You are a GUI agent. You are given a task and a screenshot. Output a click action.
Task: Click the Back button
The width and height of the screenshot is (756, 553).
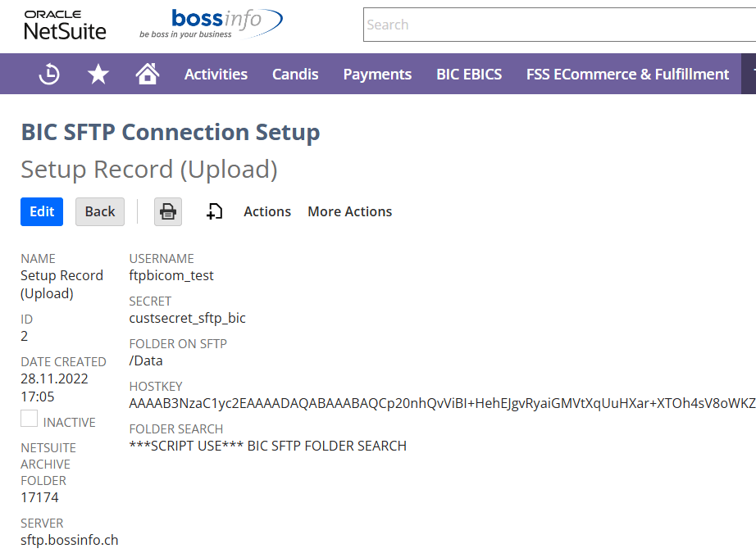[x=99, y=211]
